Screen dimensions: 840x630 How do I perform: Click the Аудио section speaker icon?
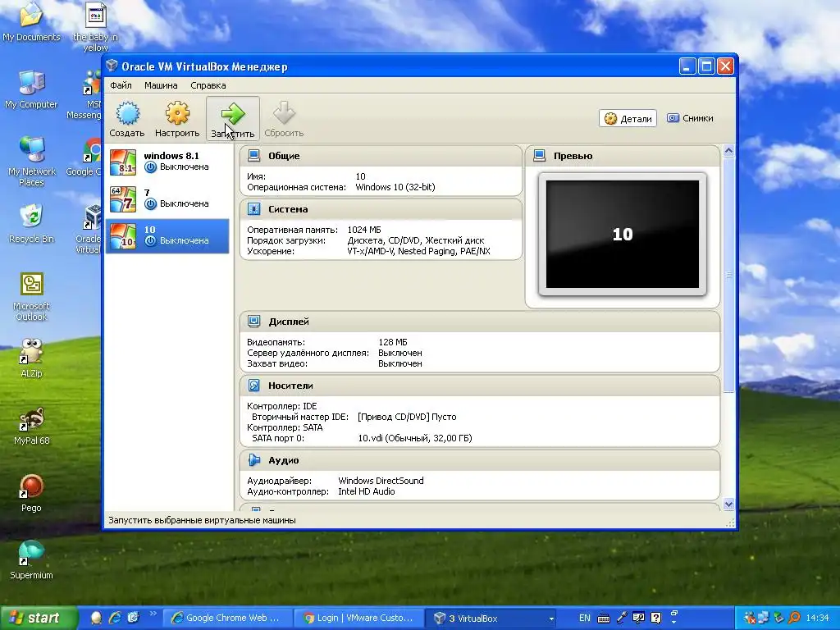click(x=254, y=460)
